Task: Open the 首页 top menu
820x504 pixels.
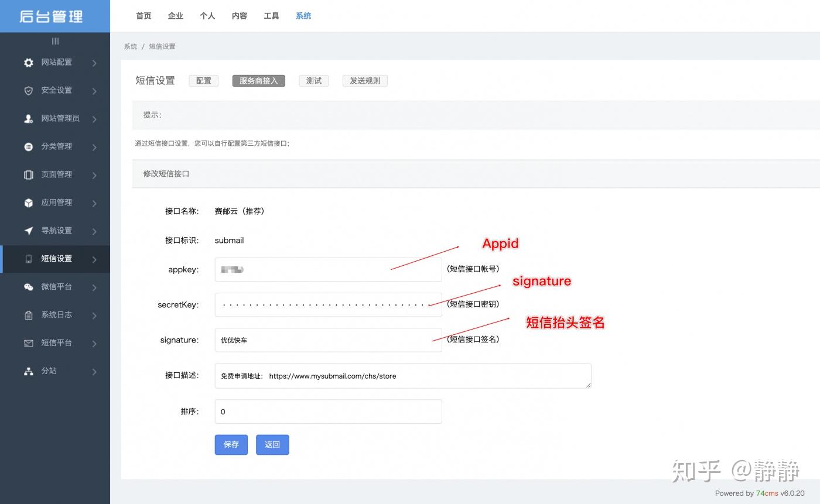Action: coord(143,16)
